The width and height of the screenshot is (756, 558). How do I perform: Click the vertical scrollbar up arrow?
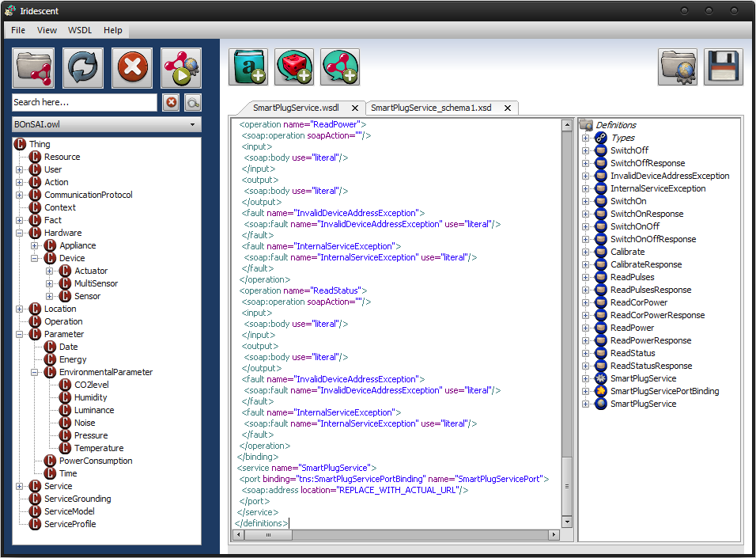[567, 125]
